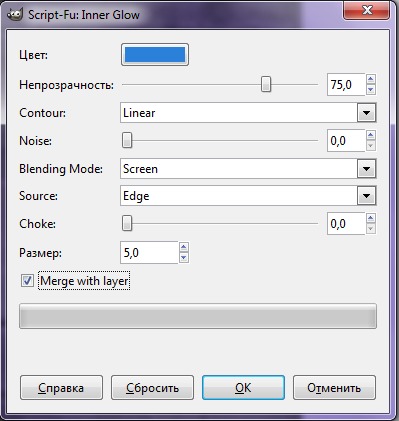Uncheck the Merge with layer checkbox
The image size is (399, 421).
click(x=27, y=280)
